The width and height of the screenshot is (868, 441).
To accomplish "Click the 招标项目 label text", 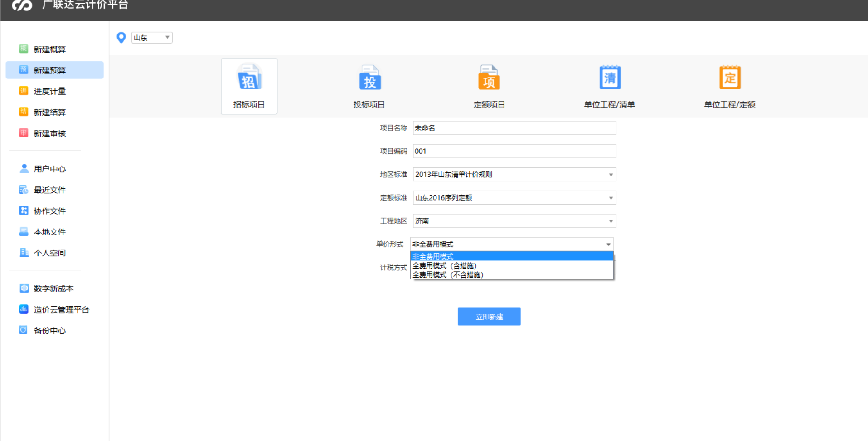I will (x=249, y=104).
